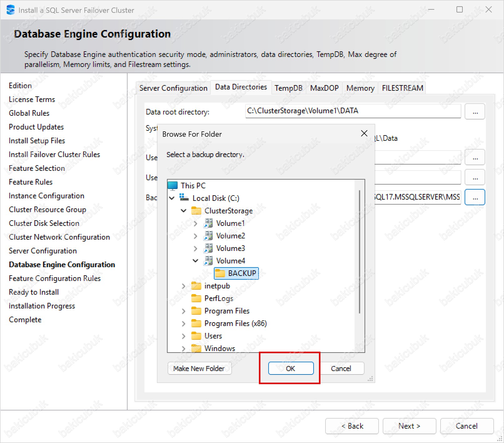Close the Browse For Folder dialog
Screen dimensions: 504x443
tap(364, 134)
